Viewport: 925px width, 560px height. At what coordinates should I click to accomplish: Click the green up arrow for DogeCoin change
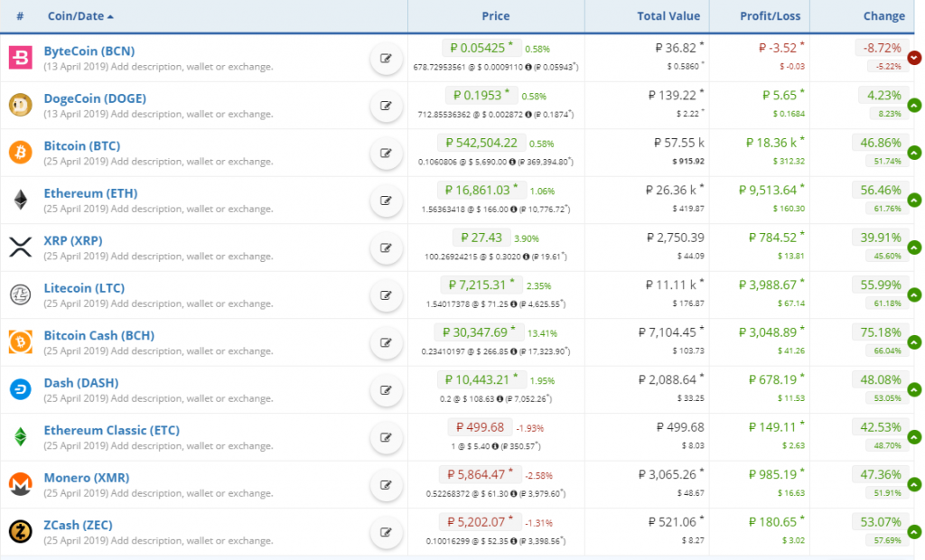point(914,105)
